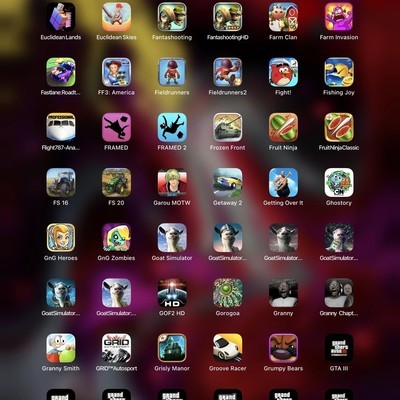Open the original Fieldrunners app icon
400x400 pixels.
click(x=172, y=72)
